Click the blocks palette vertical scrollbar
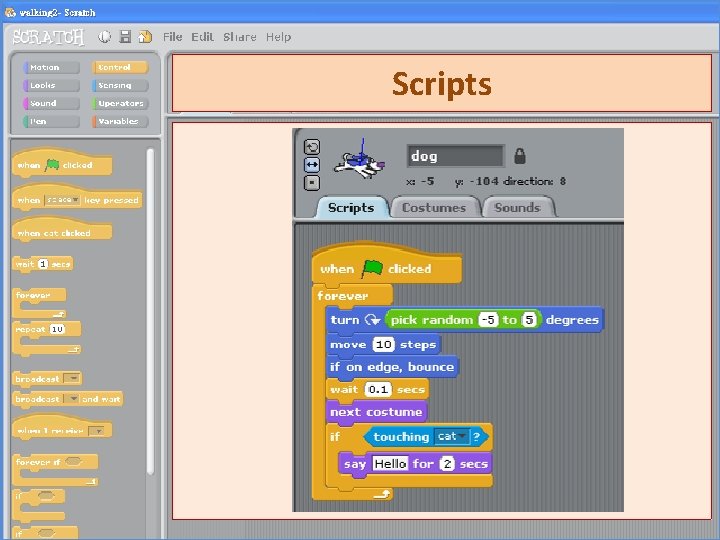720x540 pixels. click(150, 312)
